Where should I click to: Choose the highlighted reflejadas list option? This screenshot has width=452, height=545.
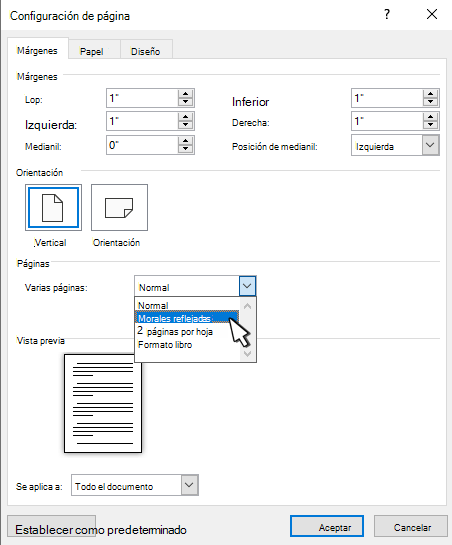click(x=187, y=318)
